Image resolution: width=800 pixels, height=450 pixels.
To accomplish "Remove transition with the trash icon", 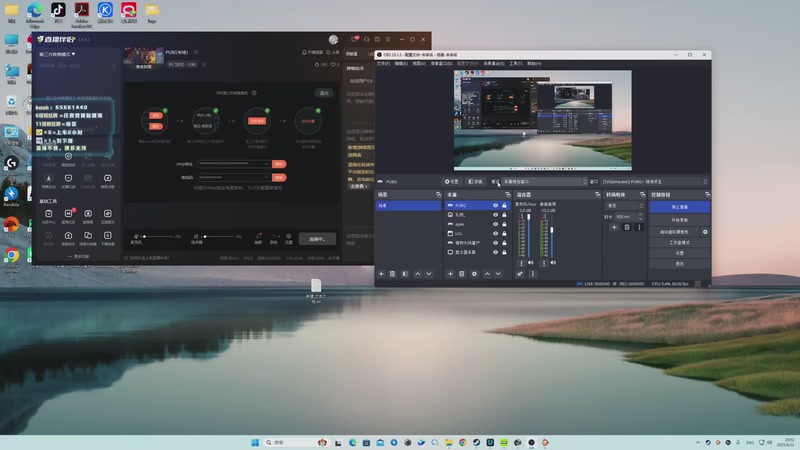I will coord(627,228).
